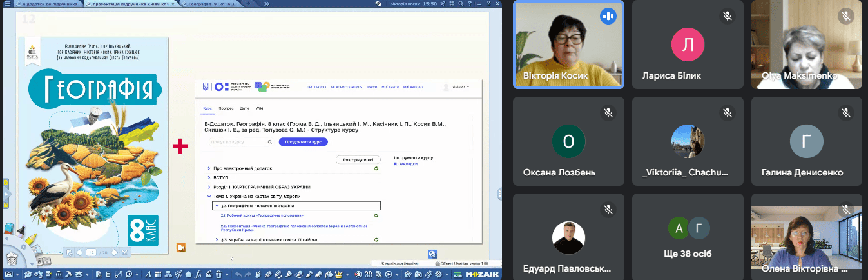Undo with the back arrow tool
Viewport: 868px width, 280px height.
[x=238, y=274]
